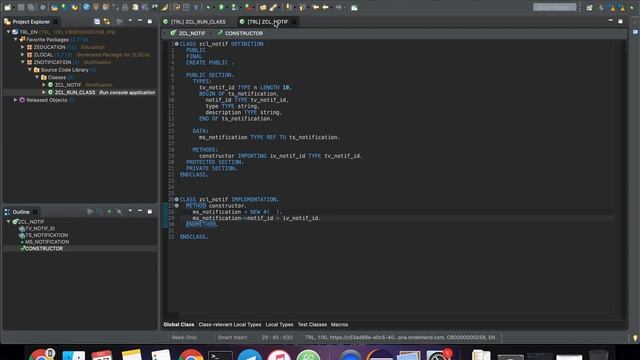Select ZNOTIFICATION package row
640x360 pixels.
click(80, 62)
